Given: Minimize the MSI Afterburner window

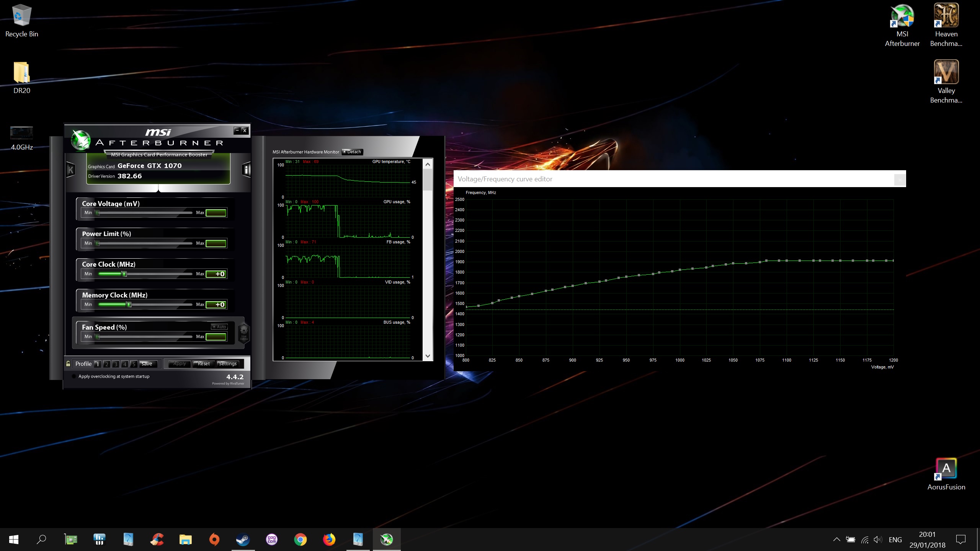Looking at the screenshot, I should click(237, 130).
